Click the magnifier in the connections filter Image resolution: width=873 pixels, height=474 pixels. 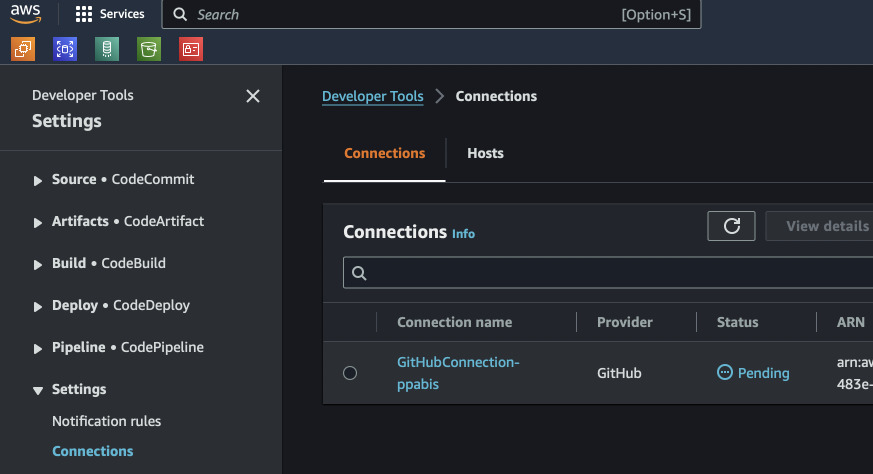point(359,273)
